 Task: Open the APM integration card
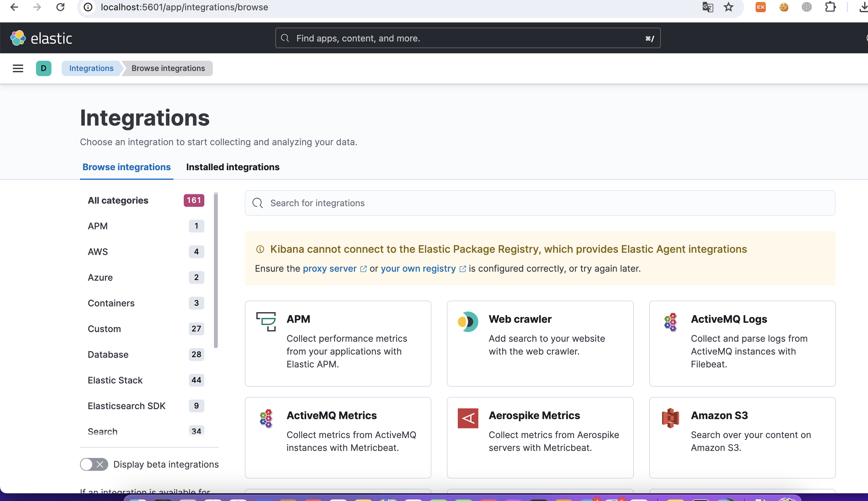(338, 344)
